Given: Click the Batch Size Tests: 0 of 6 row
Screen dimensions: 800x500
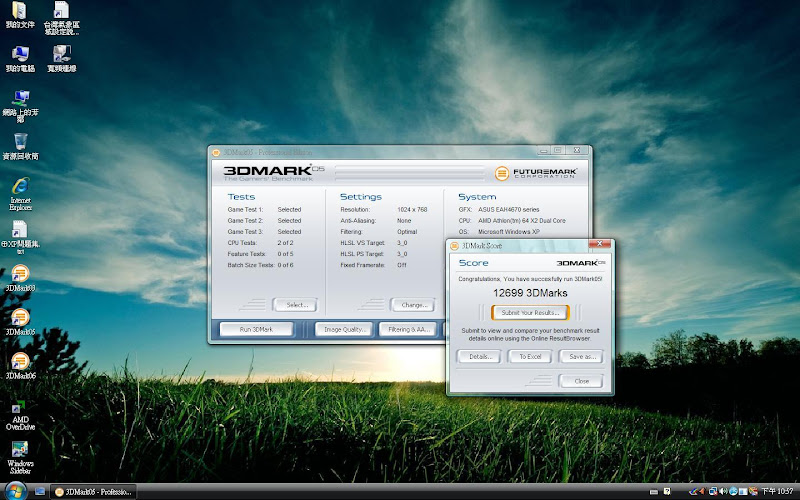Looking at the screenshot, I should point(260,265).
